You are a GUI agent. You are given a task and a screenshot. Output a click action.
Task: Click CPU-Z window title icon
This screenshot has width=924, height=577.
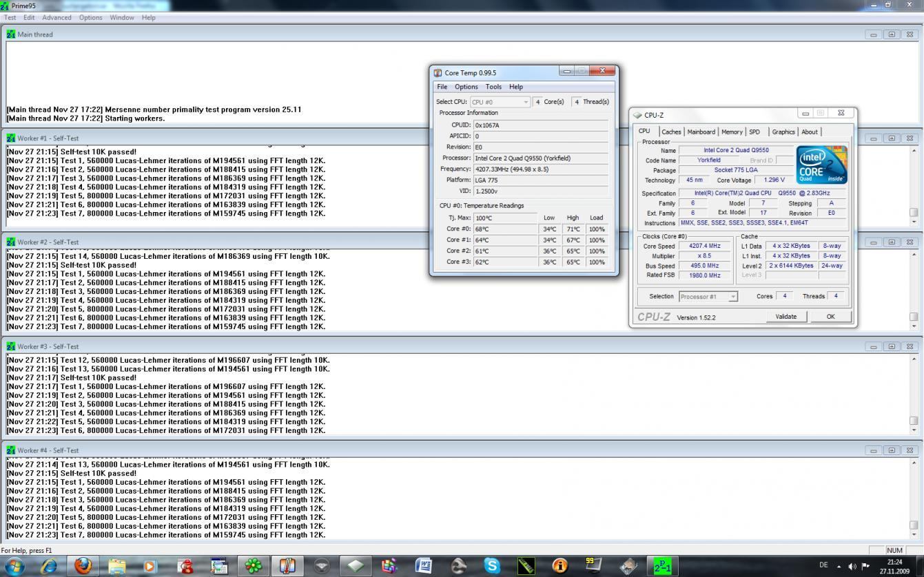point(637,115)
